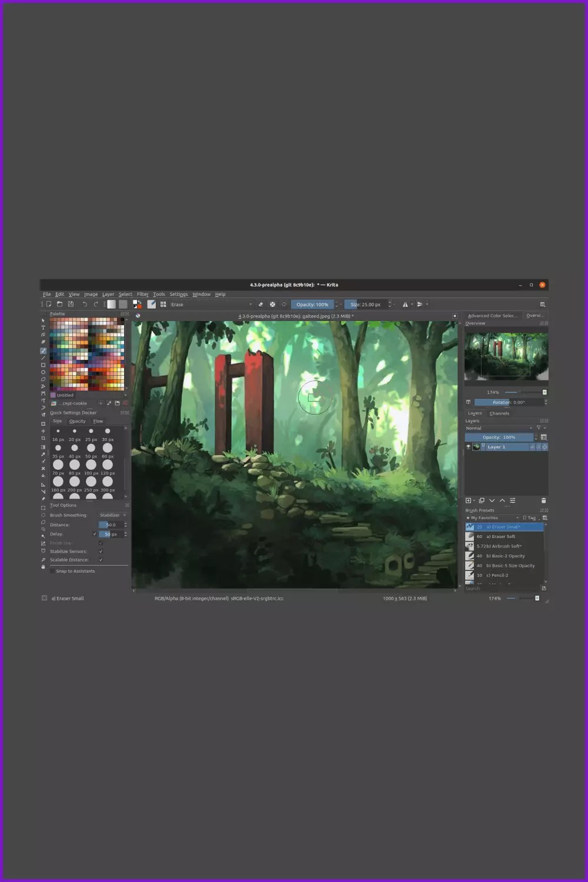Screen dimensions: 588x882
Task: Open the Brush Smoothing Stabilizer dropdown
Action: click(x=113, y=515)
